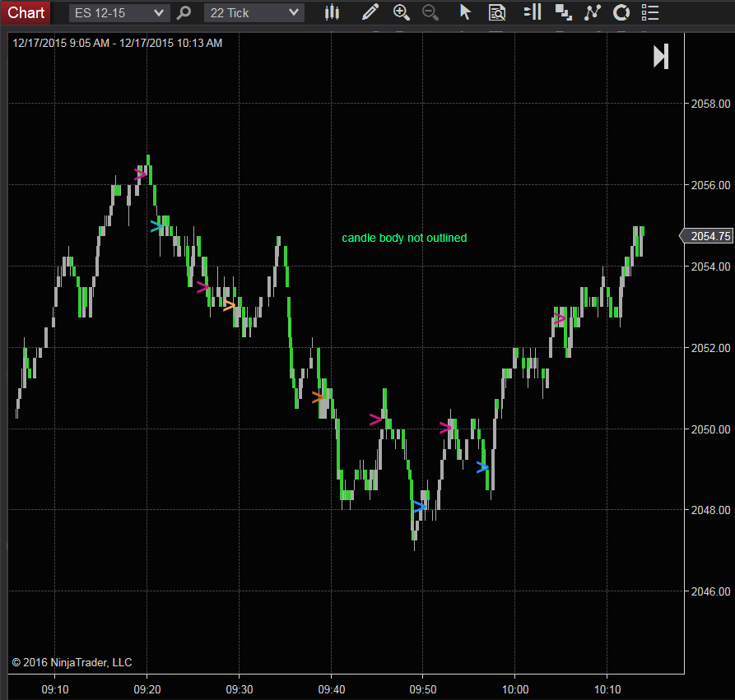Expand the 22 Tick interval dropdown
This screenshot has height=700, width=735.
[254, 12]
